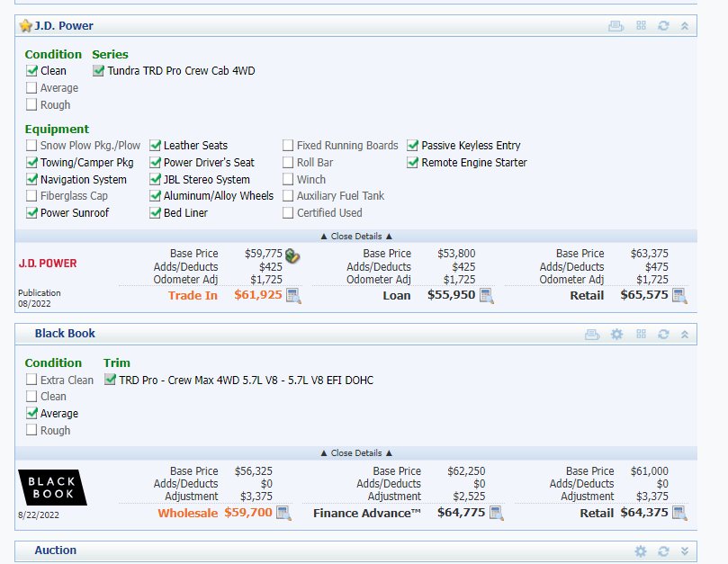The image size is (728, 564).
Task: Check J.D. Power Rough condition
Action: pos(31,104)
